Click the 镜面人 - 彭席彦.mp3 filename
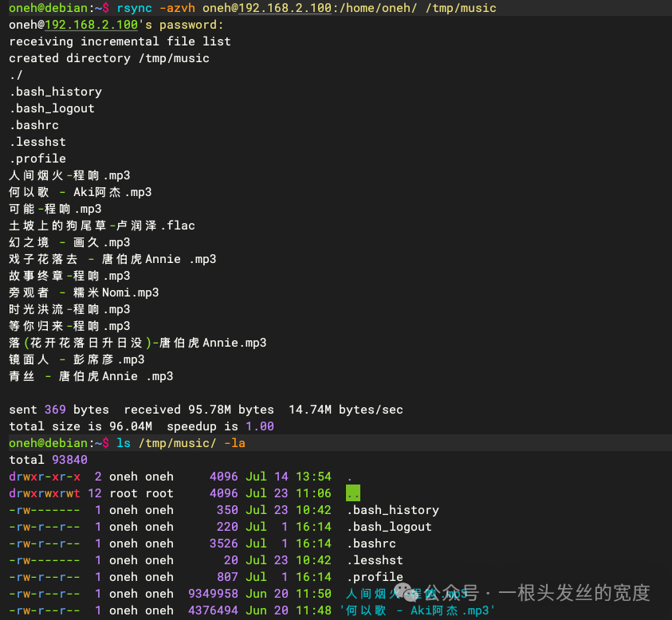The width and height of the screenshot is (672, 620). pyautogui.click(x=77, y=359)
